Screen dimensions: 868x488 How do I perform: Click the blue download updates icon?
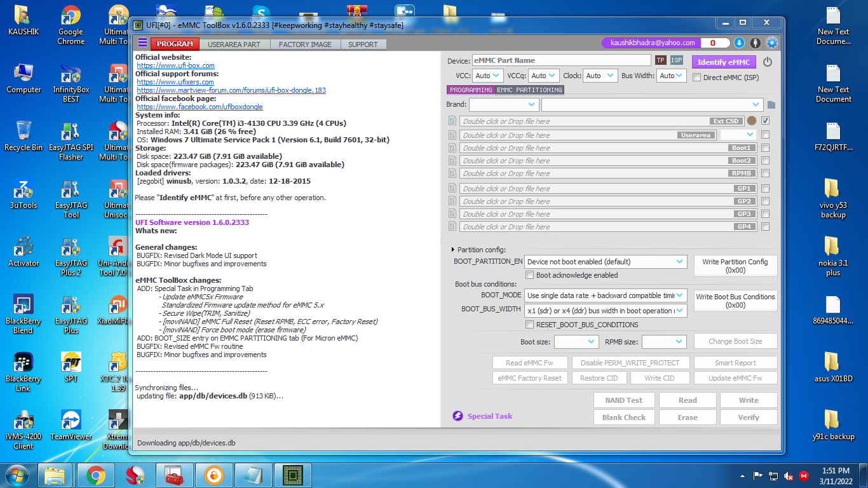pyautogui.click(x=739, y=43)
